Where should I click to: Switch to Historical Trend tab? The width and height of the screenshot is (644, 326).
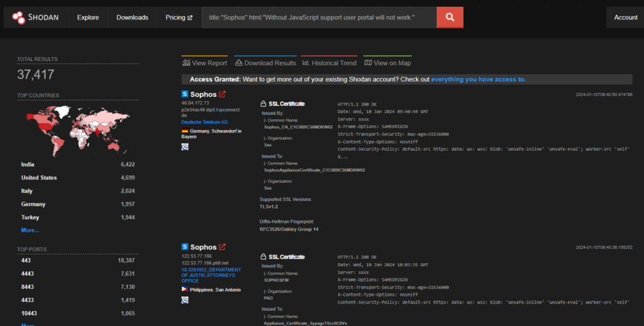click(x=330, y=62)
